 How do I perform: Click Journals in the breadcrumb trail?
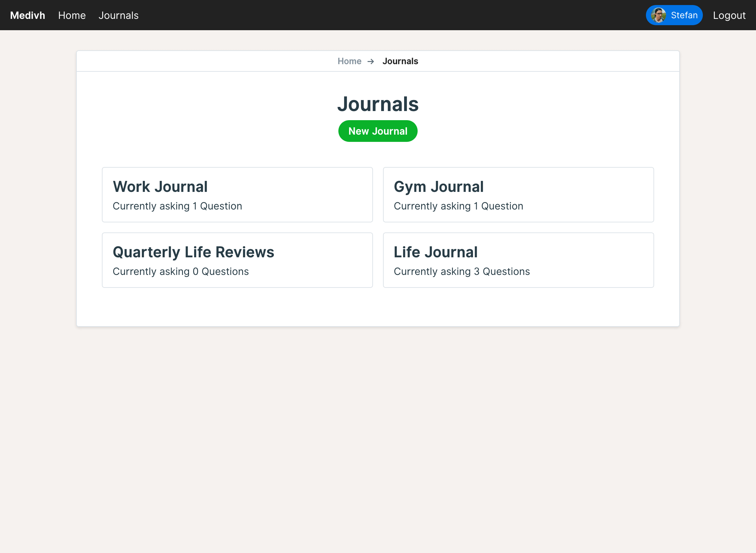click(400, 61)
